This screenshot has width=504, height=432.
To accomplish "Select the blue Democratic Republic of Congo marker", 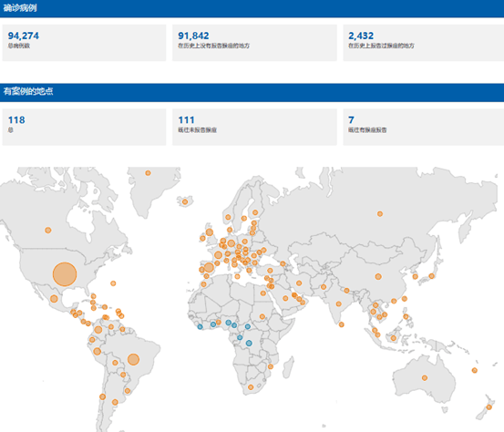I will [x=249, y=344].
